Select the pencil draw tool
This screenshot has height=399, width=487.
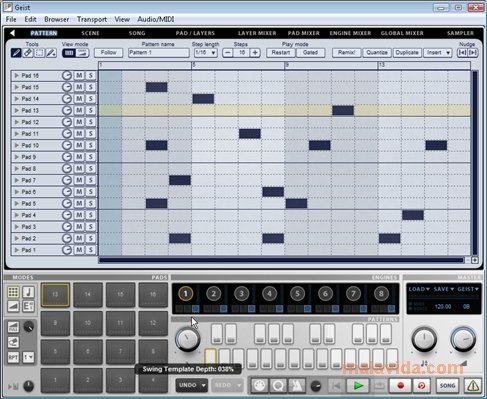(x=16, y=53)
